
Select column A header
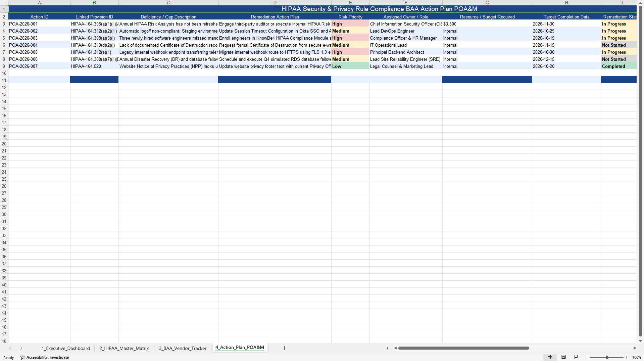pyautogui.click(x=39, y=3)
